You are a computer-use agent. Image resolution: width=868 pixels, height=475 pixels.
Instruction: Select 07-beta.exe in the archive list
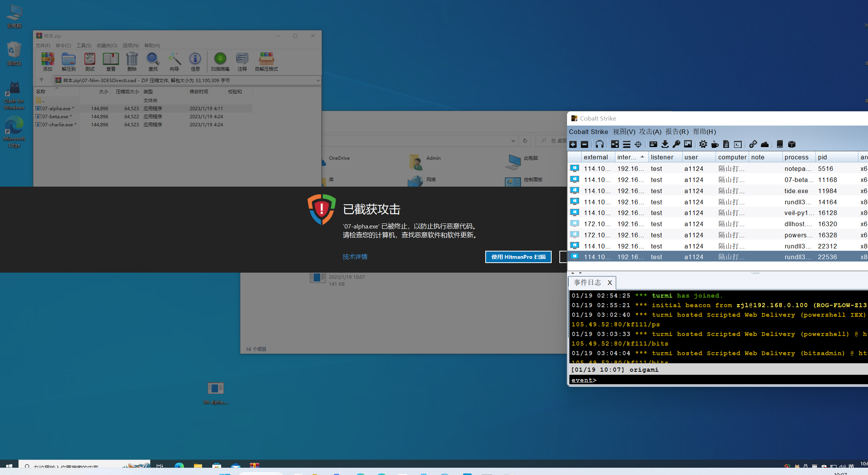(56, 117)
